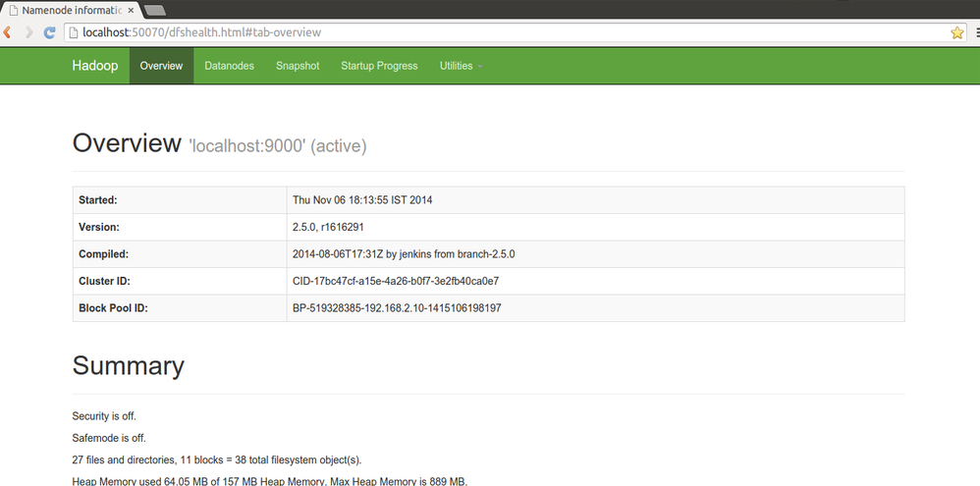Select the 2.5.0, r1616291 version value
The width and height of the screenshot is (980, 486).
(328, 228)
